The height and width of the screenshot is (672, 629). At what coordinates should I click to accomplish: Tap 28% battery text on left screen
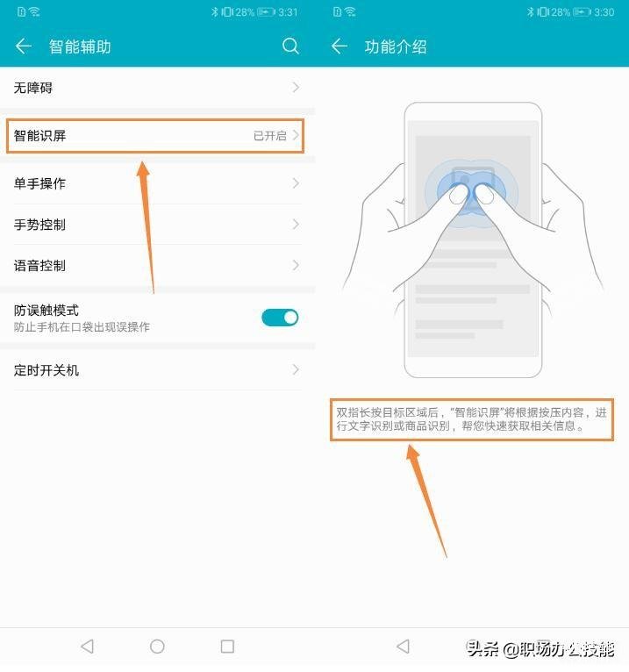tap(245, 12)
